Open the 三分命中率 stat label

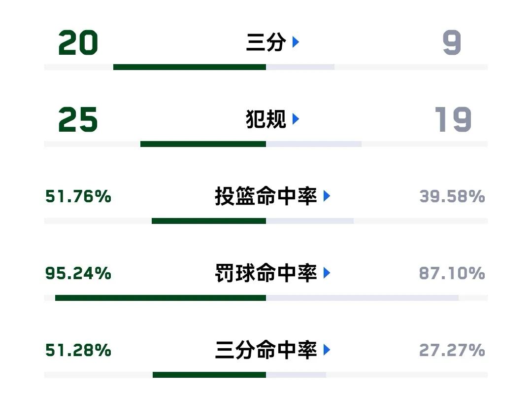[266, 350]
